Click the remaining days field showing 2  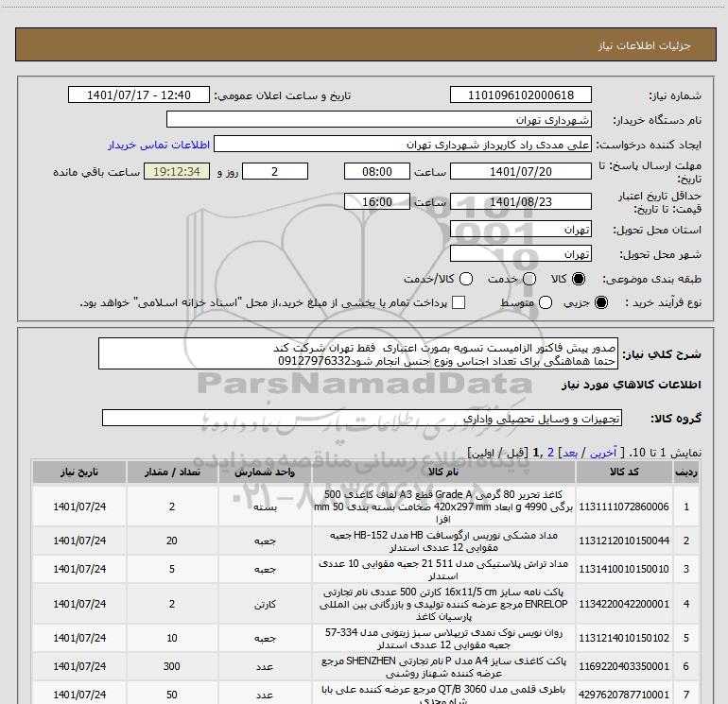[275, 171]
